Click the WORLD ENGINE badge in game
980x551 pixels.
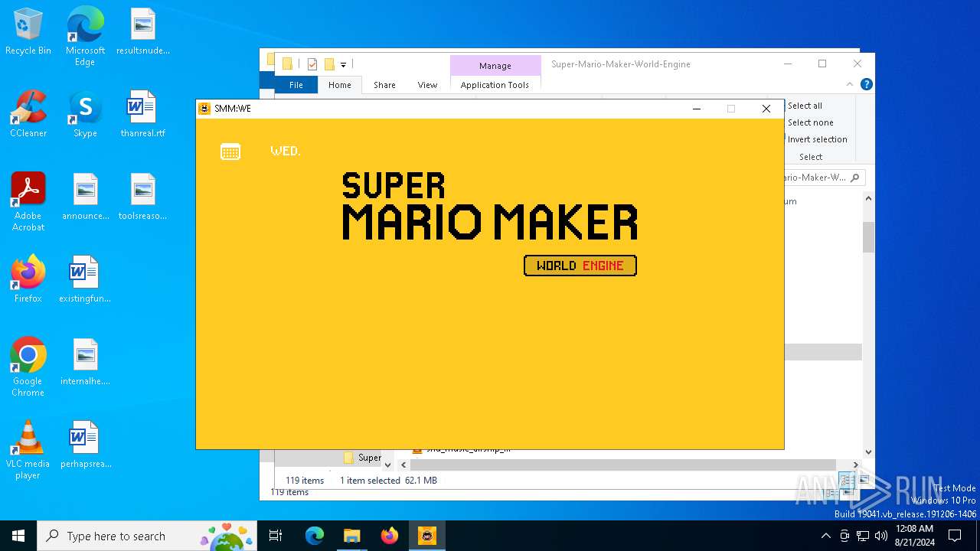point(580,266)
